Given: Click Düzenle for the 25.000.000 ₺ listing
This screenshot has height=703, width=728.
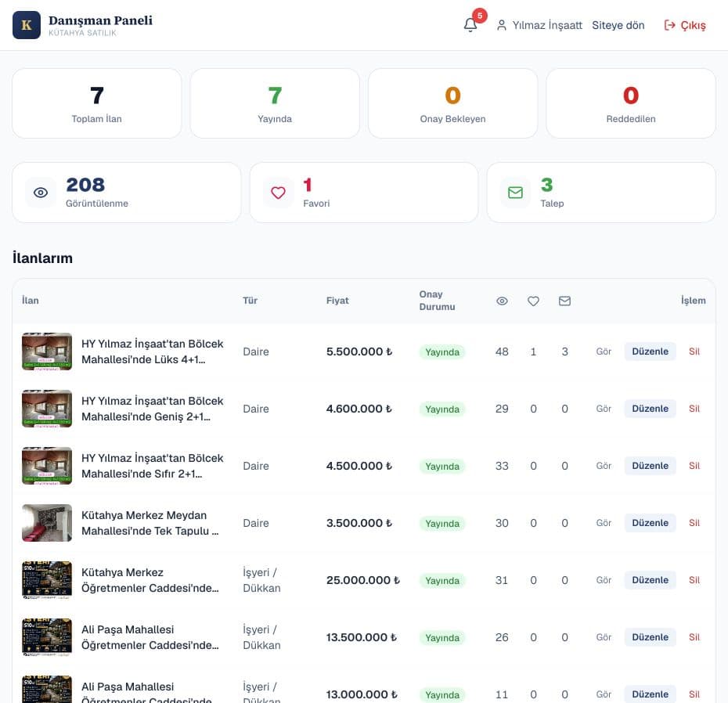Looking at the screenshot, I should [650, 580].
